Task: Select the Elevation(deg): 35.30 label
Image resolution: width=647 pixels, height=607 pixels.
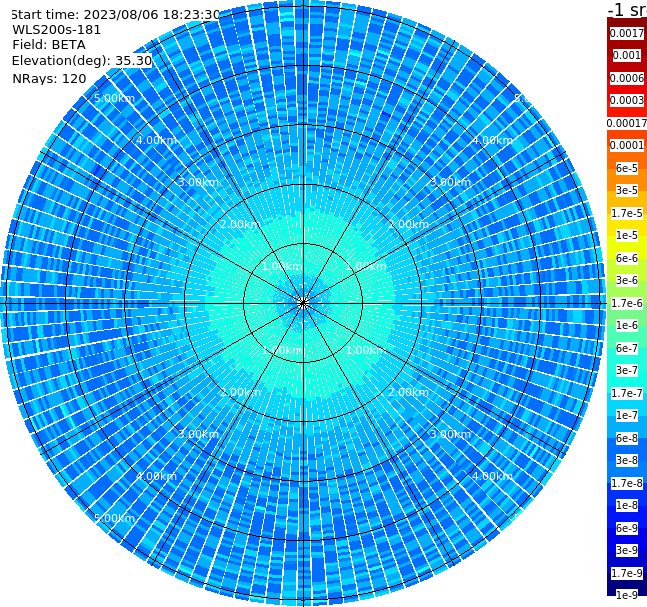Action: pos(82,61)
